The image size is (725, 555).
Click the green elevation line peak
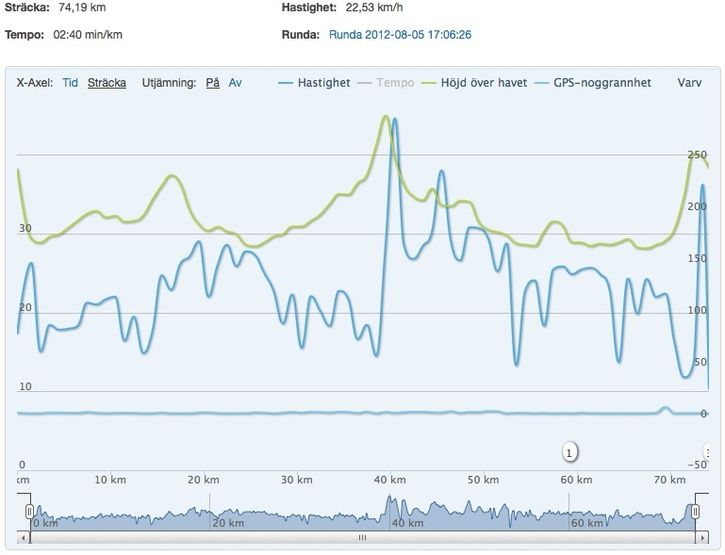click(x=385, y=117)
